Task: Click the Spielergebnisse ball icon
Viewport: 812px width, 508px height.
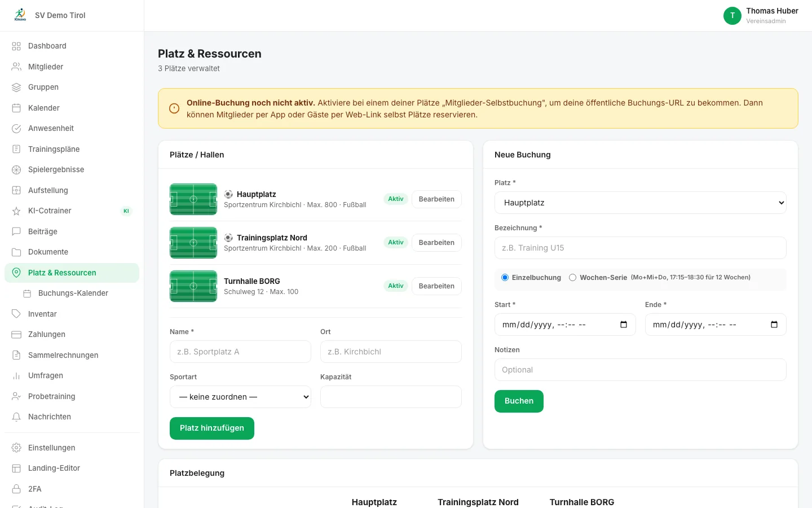Action: (16, 170)
